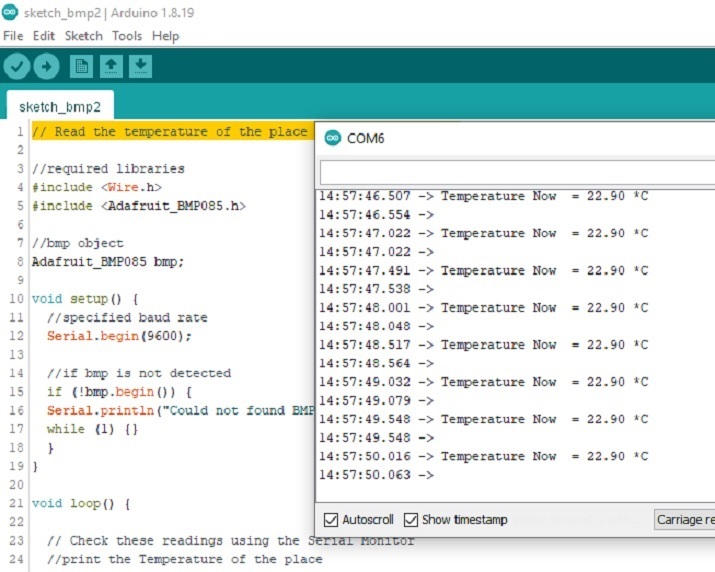Click the //bmp object comment
Viewport: 715px width, 572px height.
(x=78, y=243)
